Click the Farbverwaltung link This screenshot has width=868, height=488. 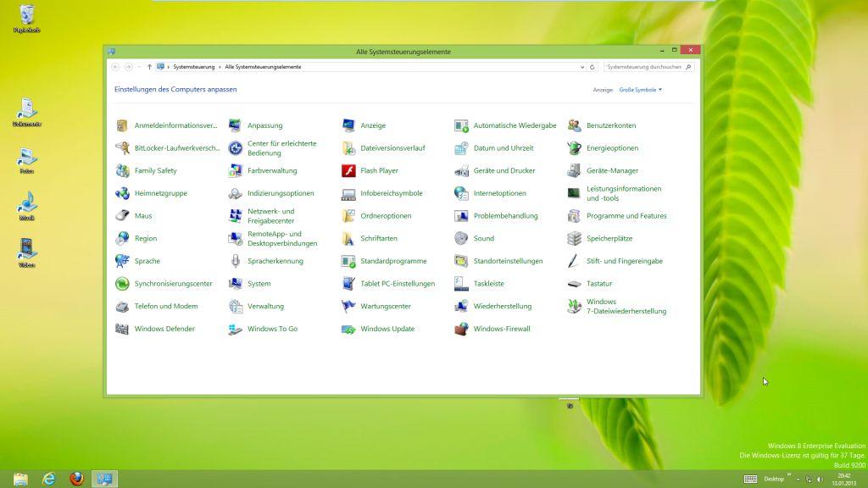click(x=272, y=171)
